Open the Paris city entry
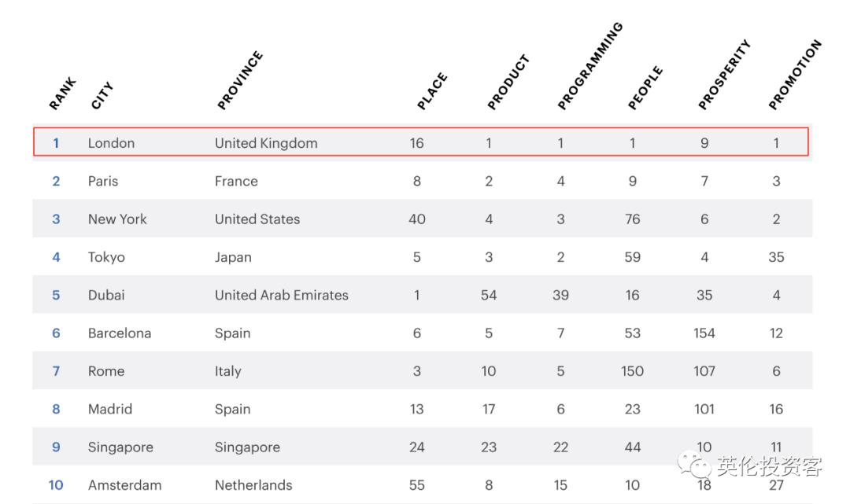 coord(103,181)
